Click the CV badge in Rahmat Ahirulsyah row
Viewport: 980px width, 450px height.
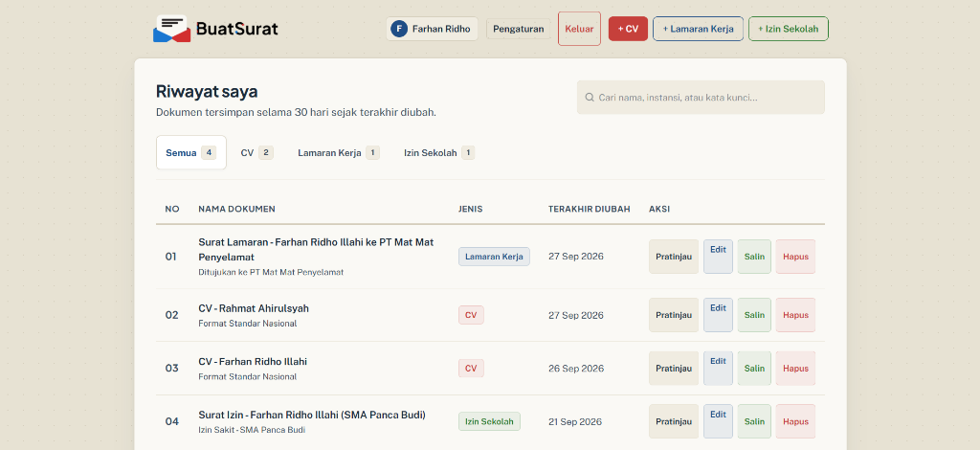pyautogui.click(x=471, y=315)
